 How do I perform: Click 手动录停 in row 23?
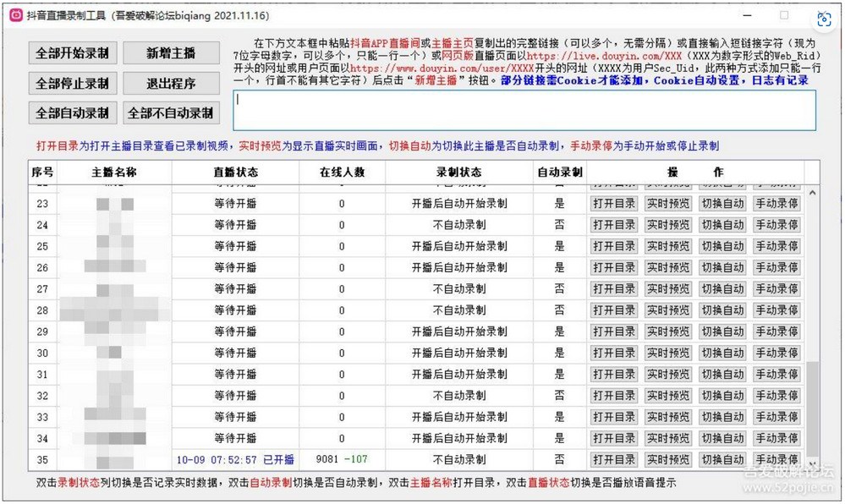[776, 204]
